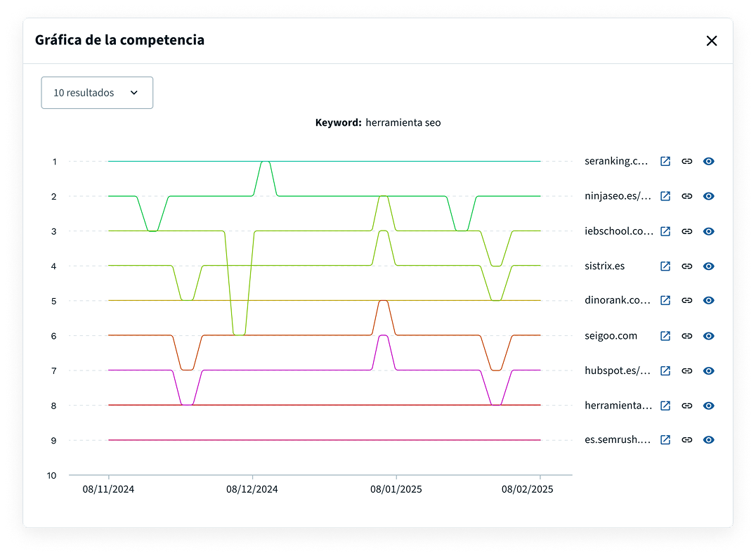
Task: Click the dinorank.co domain label
Action: click(x=617, y=300)
